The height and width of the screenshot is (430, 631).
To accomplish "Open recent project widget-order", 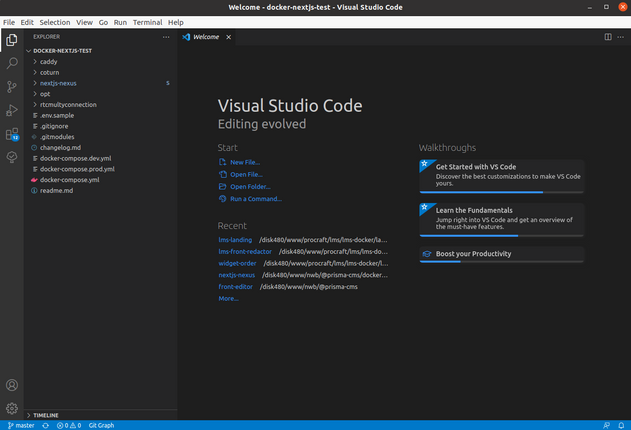I will [237, 263].
